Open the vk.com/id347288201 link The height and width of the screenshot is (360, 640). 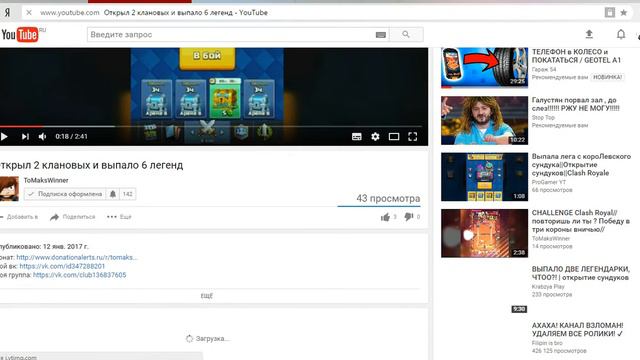[x=62, y=266]
